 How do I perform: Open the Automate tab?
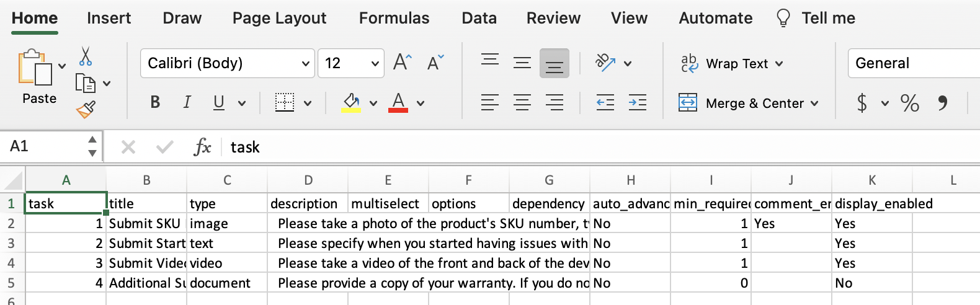pyautogui.click(x=716, y=18)
